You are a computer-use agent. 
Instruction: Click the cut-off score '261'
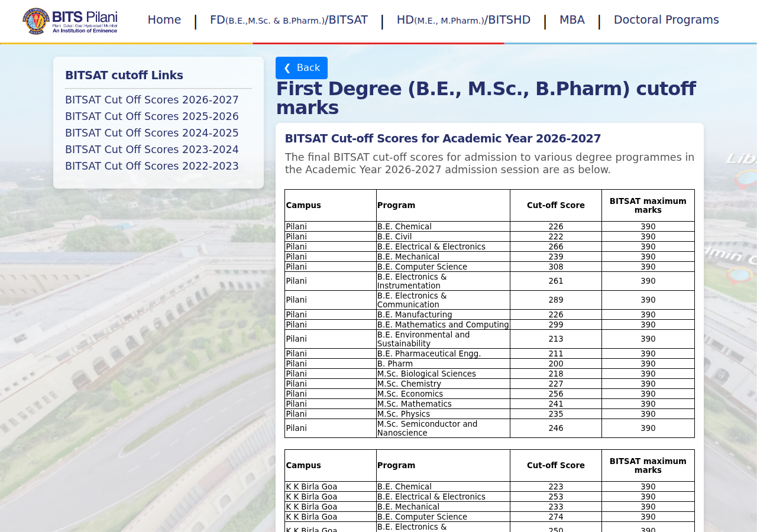click(556, 281)
